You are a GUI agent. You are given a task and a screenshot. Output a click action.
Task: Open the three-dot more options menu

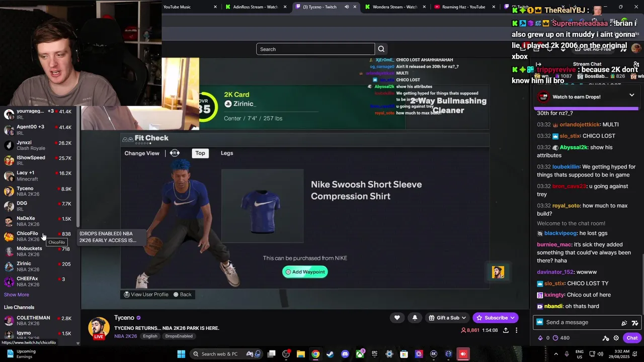[x=516, y=330]
